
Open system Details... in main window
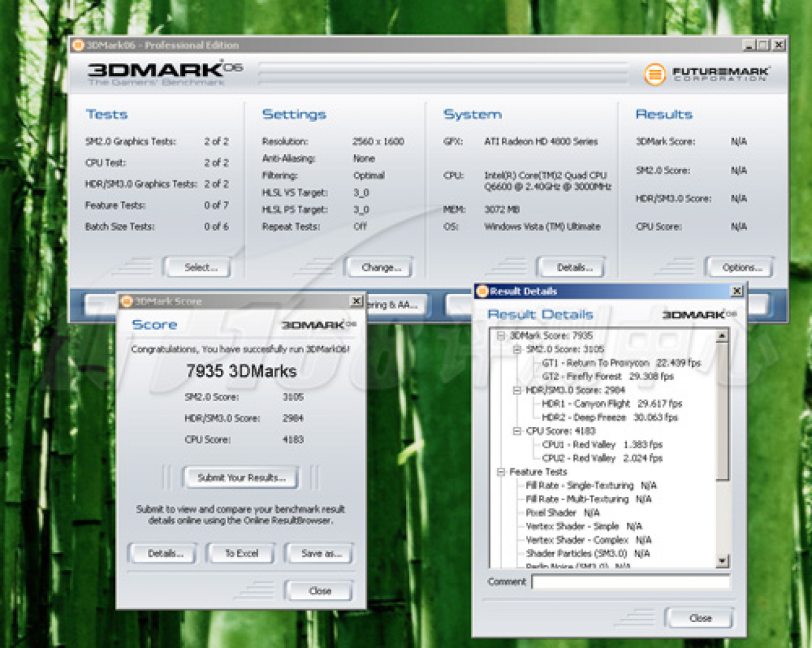(x=572, y=267)
